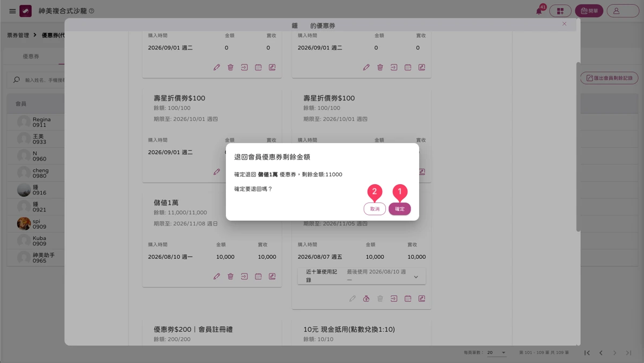Select the member row ending 0921
644x363 pixels.
point(35,207)
